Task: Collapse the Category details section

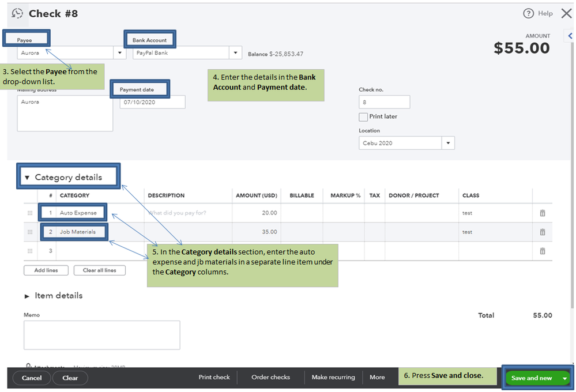Action: coord(27,178)
